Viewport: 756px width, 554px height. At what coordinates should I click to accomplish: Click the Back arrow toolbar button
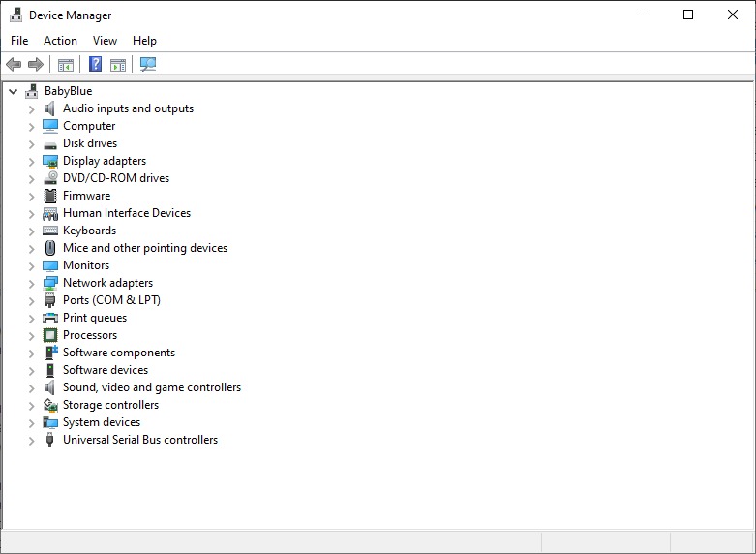14,65
